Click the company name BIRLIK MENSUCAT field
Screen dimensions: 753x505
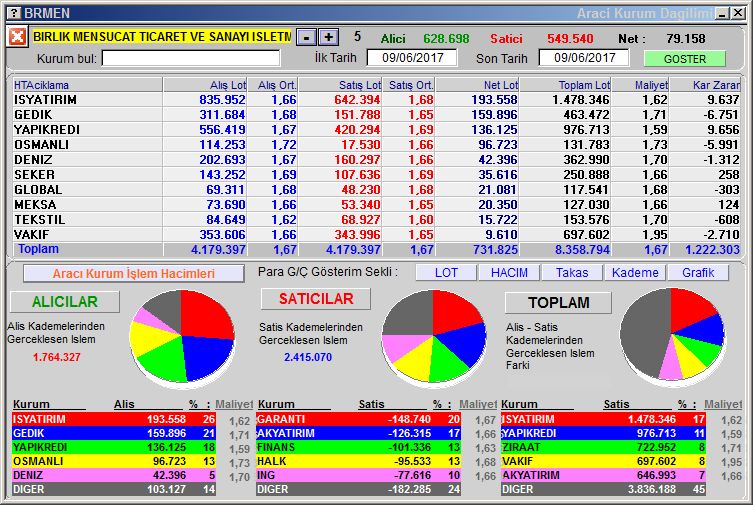coord(162,36)
